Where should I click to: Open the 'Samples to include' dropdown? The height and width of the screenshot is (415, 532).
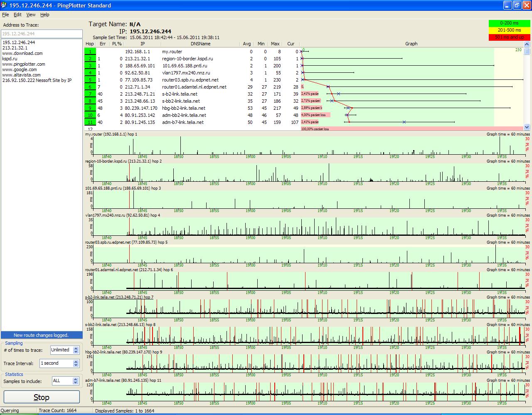click(x=76, y=381)
